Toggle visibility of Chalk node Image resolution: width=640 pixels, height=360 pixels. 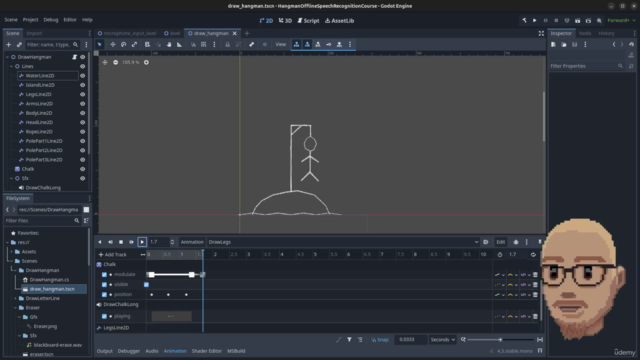click(x=82, y=169)
